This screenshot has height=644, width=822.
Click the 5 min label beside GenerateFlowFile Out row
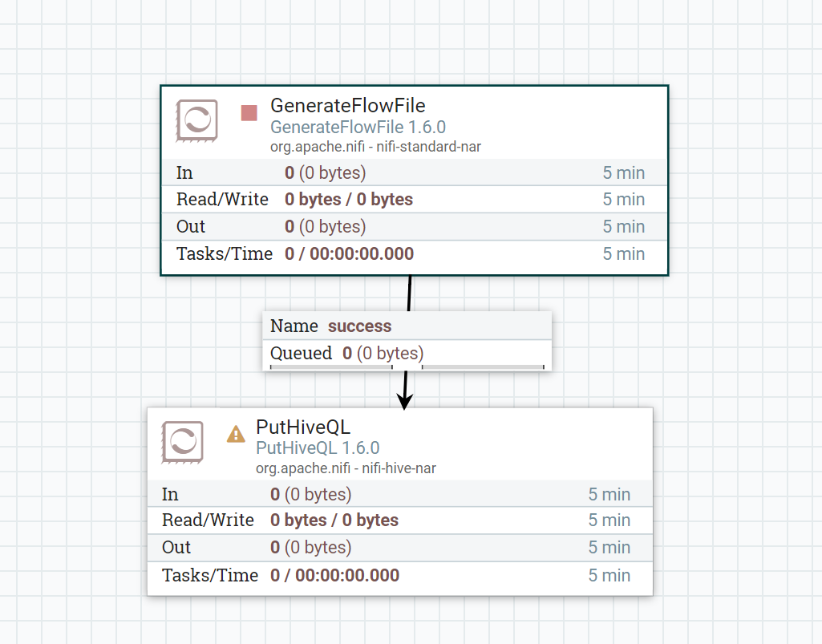(x=624, y=226)
